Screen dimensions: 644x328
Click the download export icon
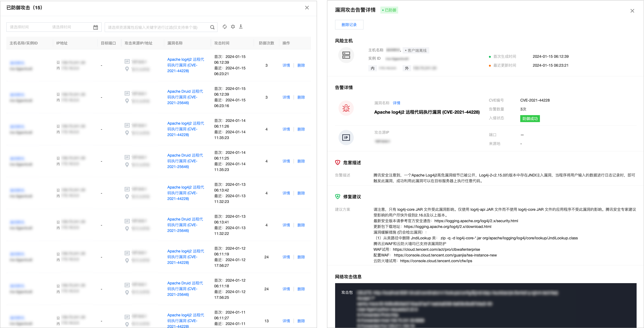pos(241,27)
